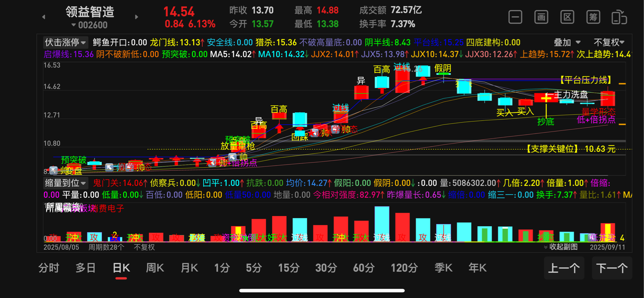The width and height of the screenshot is (644, 298).
Task: Tap 鬼门关:14.06 indicator value
Action: 121,183
